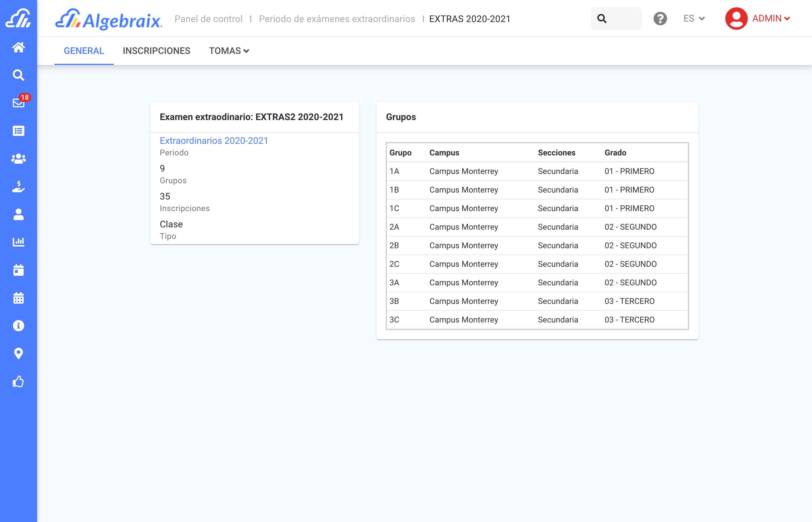
Task: Go to Periodo de exámenes extraordinarios breadcrumb
Action: pyautogui.click(x=336, y=19)
